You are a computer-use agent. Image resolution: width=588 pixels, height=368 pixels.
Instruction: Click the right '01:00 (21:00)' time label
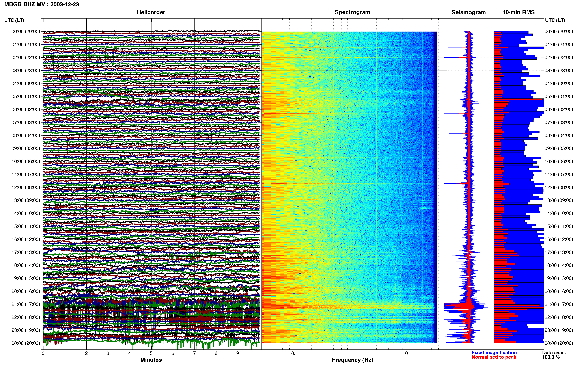559,45
